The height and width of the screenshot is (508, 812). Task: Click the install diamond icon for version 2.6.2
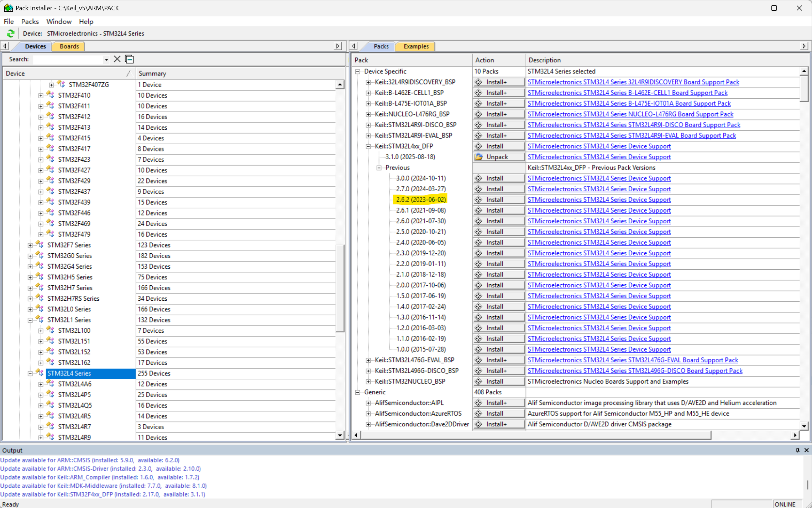(479, 199)
